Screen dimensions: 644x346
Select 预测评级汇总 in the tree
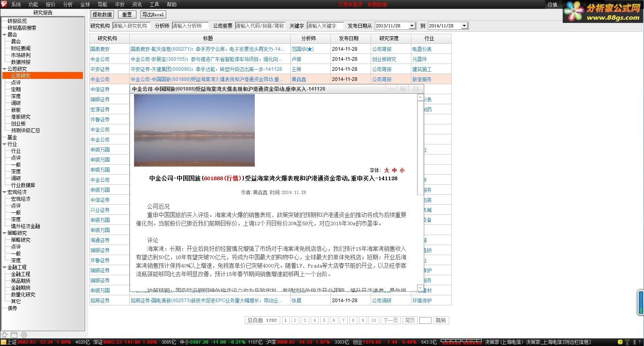(25, 130)
